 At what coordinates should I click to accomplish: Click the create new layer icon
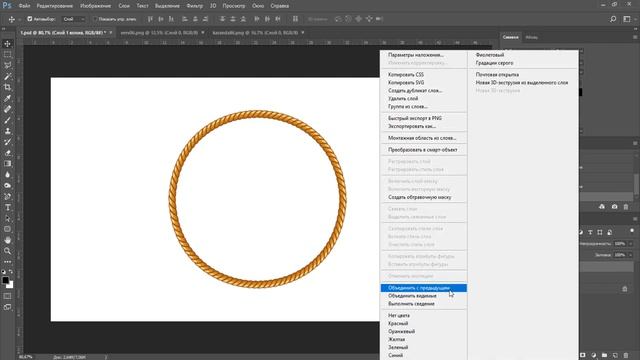point(615,356)
